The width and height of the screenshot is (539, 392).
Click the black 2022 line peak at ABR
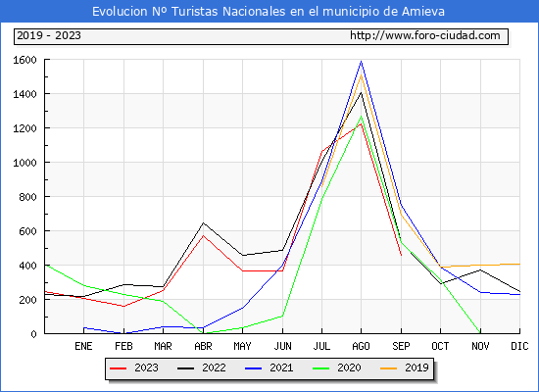click(x=203, y=222)
